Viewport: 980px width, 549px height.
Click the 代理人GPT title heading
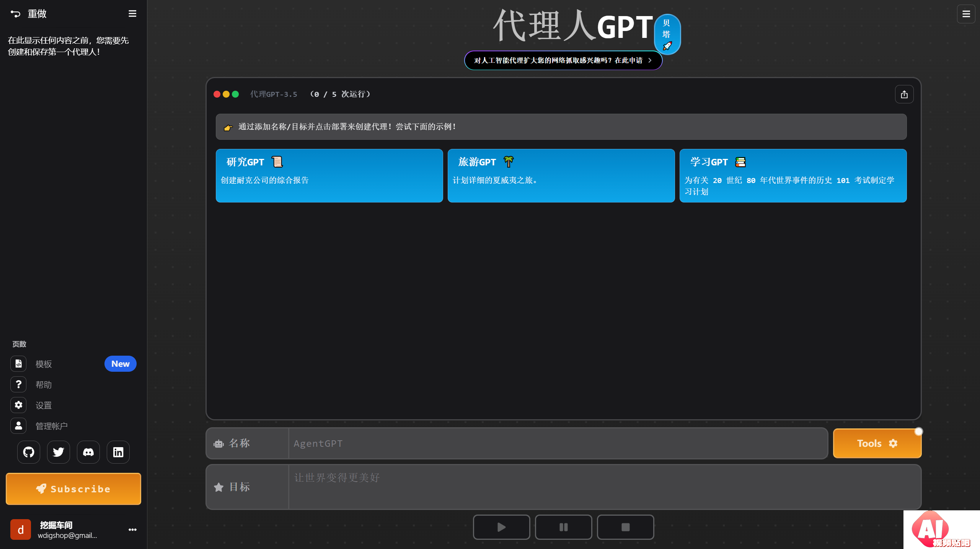click(573, 26)
